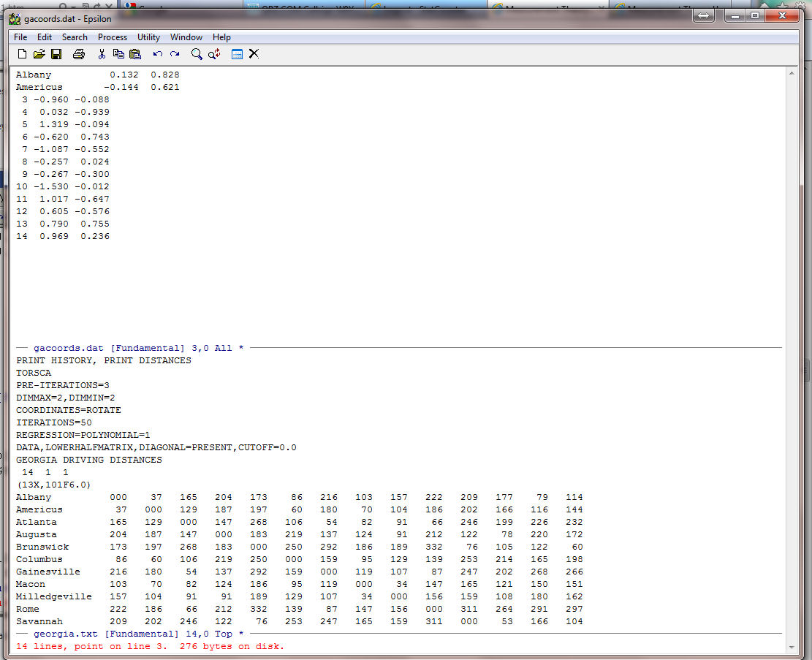The image size is (812, 660).
Task: Expand the Utility menu
Action: point(148,37)
